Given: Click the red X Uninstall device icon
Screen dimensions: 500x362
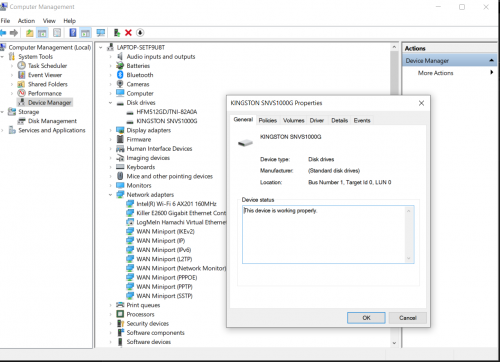Looking at the screenshot, I should (128, 33).
